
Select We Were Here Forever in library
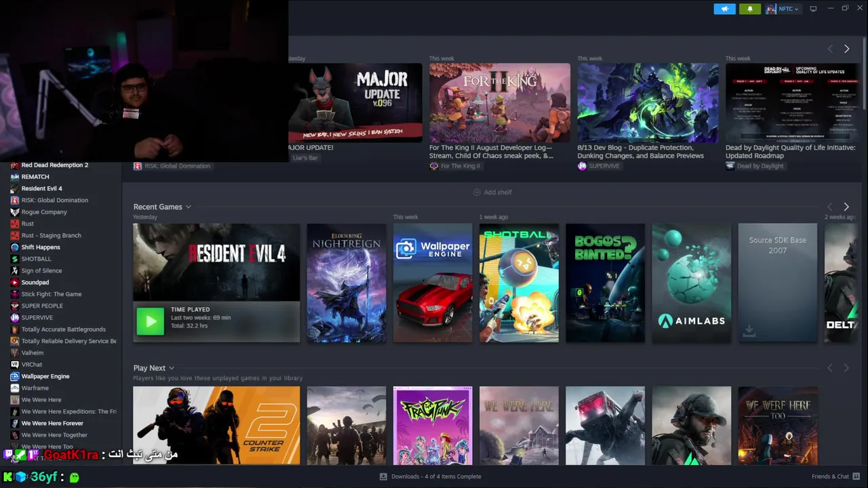point(52,423)
